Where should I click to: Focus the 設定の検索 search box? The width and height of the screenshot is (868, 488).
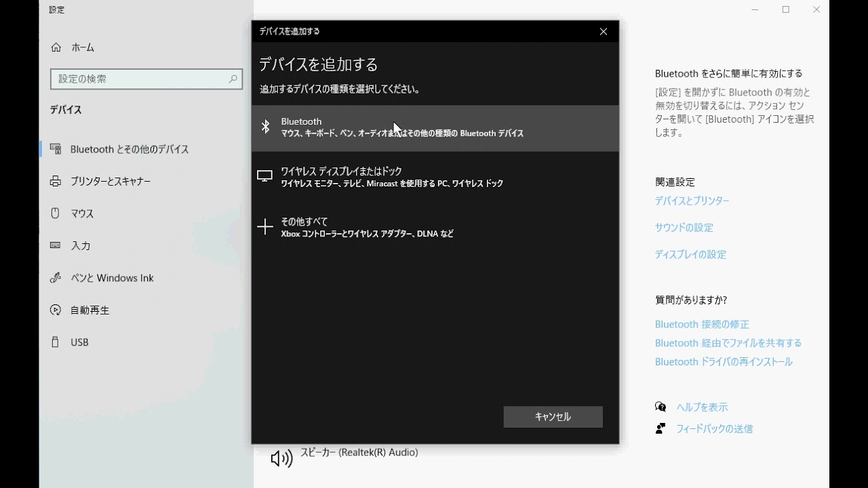point(146,79)
